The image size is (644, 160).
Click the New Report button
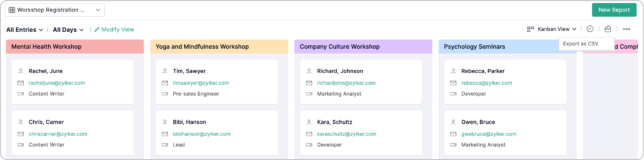(x=614, y=10)
